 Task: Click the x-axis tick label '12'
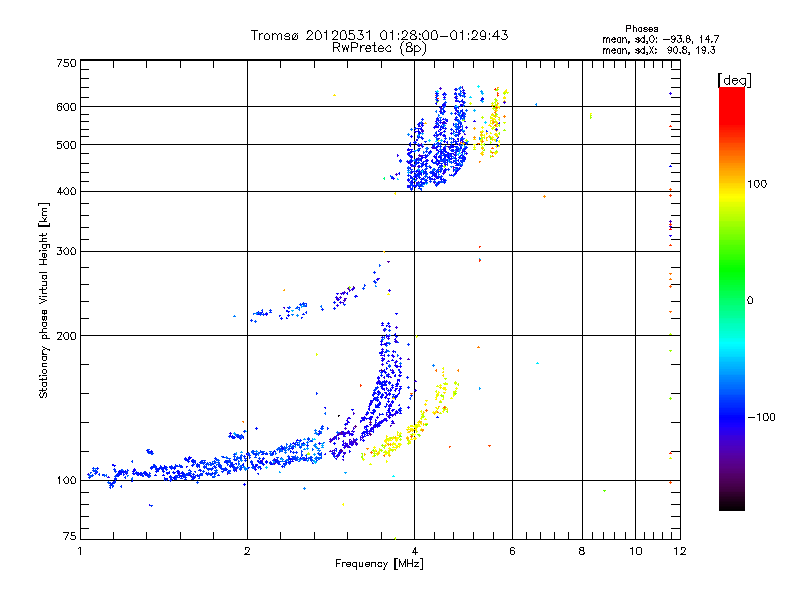coord(680,551)
